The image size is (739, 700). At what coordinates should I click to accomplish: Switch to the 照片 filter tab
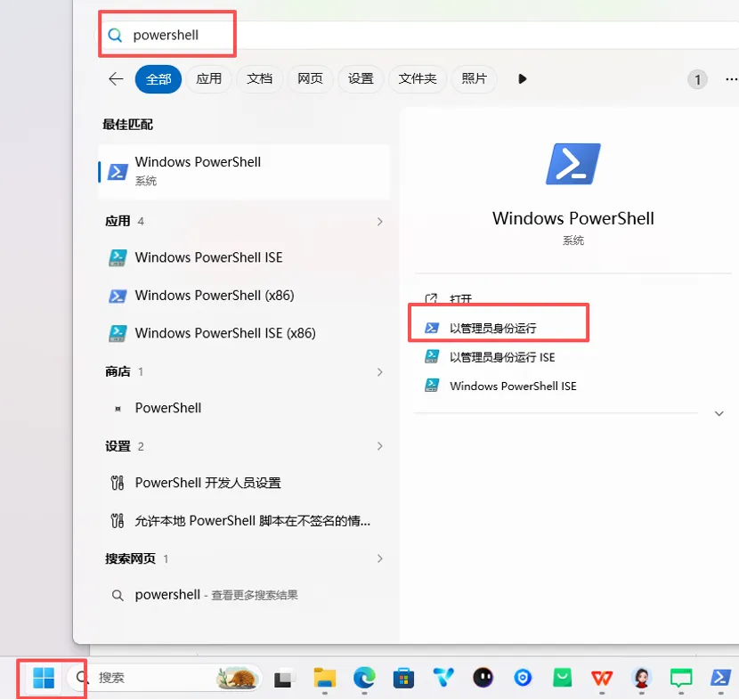click(474, 78)
